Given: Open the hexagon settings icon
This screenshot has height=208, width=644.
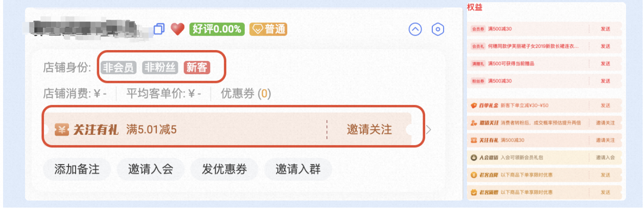Looking at the screenshot, I should [x=438, y=29].
